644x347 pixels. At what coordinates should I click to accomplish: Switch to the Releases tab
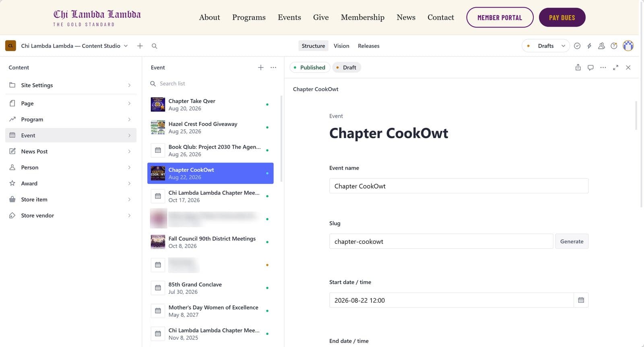[x=369, y=46]
